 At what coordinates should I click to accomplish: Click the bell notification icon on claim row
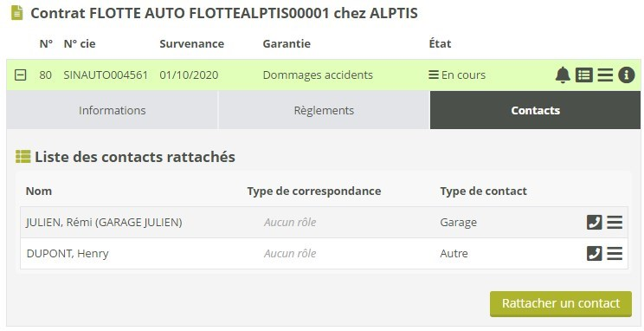(x=563, y=75)
